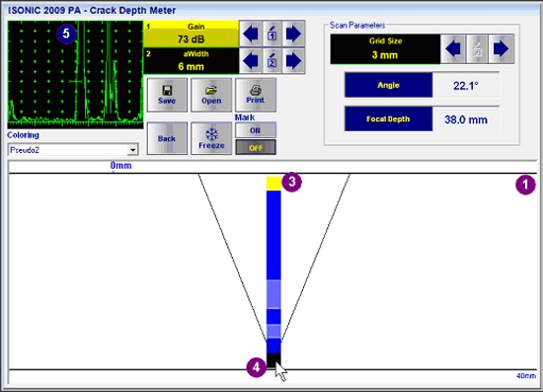Click the A-scan waveform display

tap(75, 74)
